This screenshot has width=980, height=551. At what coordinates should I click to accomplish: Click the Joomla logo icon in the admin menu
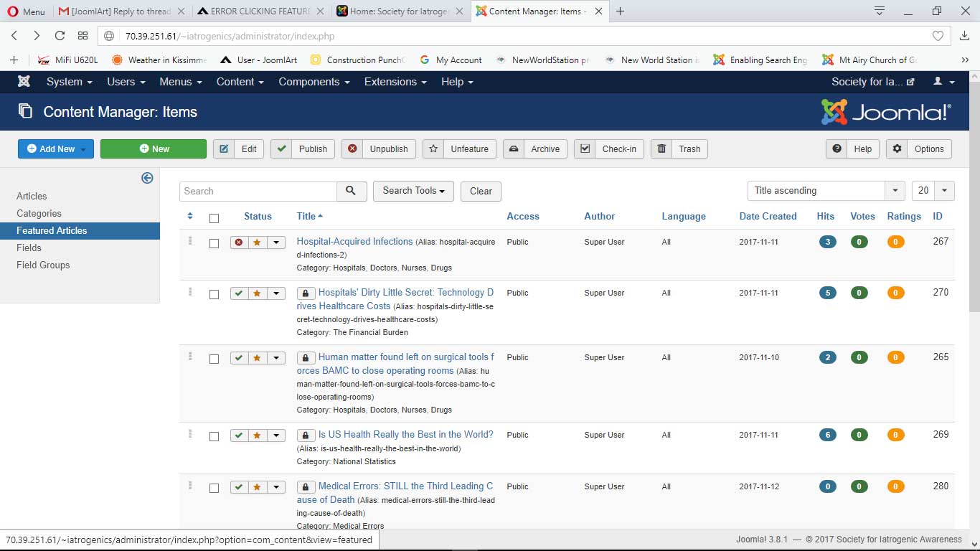coord(24,82)
